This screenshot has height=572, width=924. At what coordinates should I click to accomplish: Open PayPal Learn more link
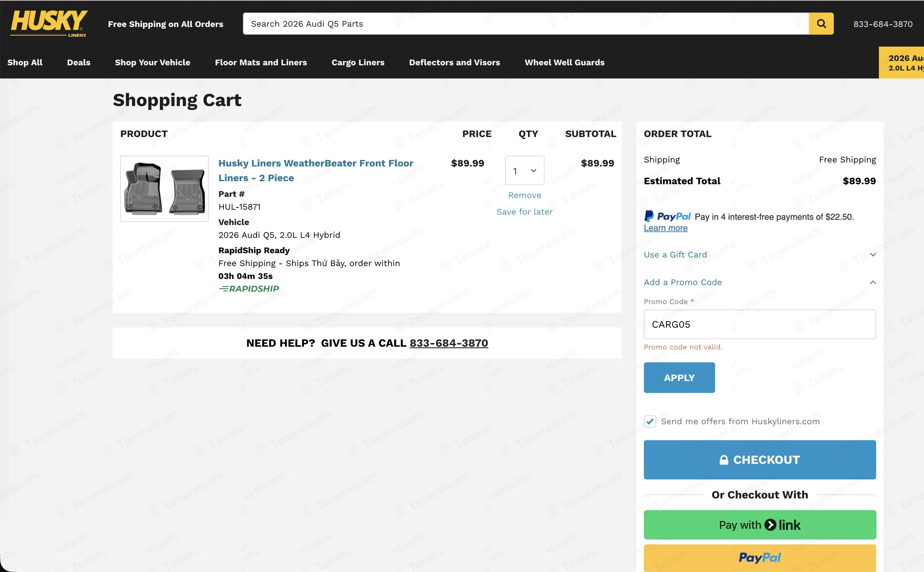pyautogui.click(x=665, y=228)
